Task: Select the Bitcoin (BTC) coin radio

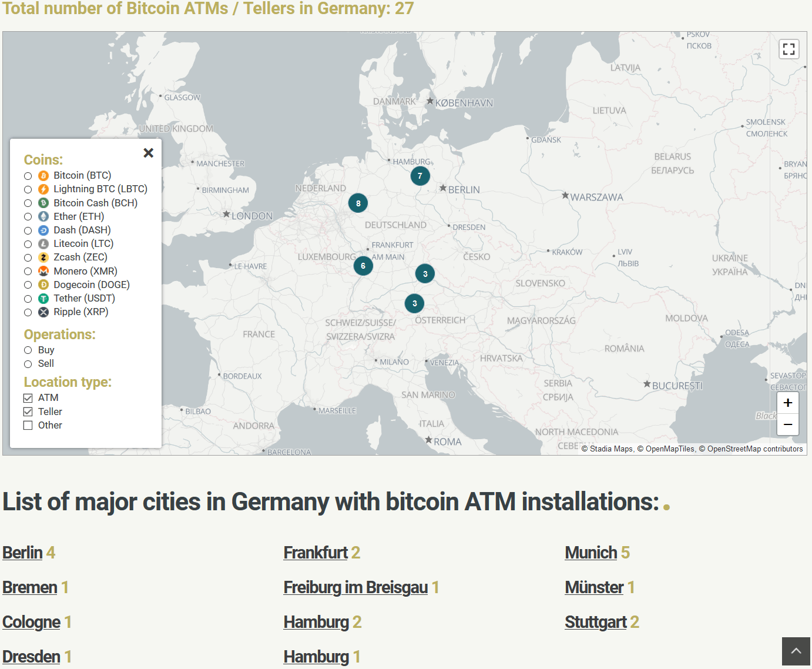Action: pos(28,176)
